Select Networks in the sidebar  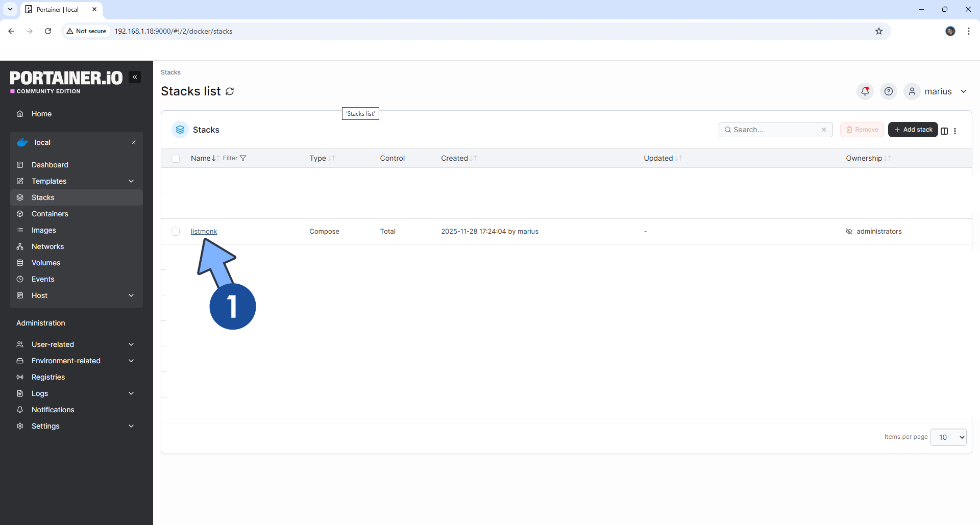46,246
